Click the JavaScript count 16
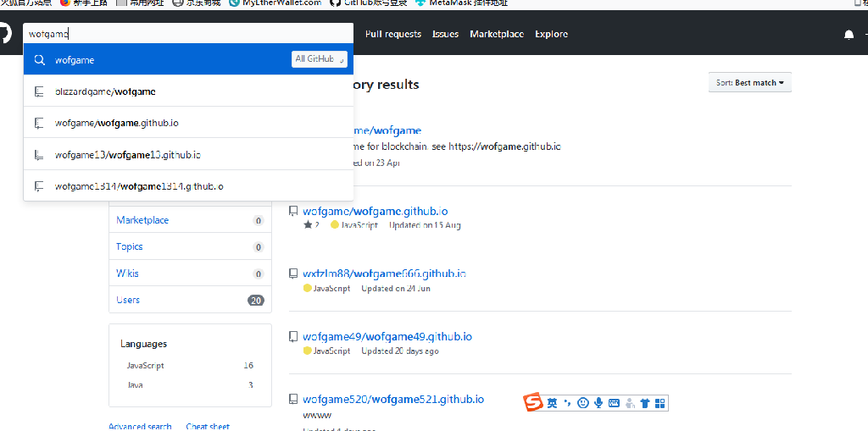The width and height of the screenshot is (868, 431). click(248, 366)
